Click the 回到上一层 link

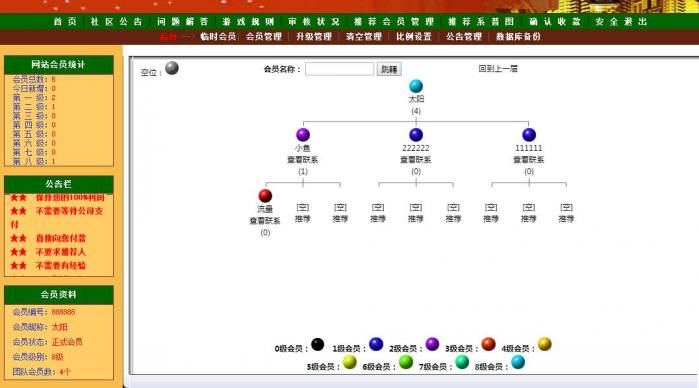pos(498,69)
